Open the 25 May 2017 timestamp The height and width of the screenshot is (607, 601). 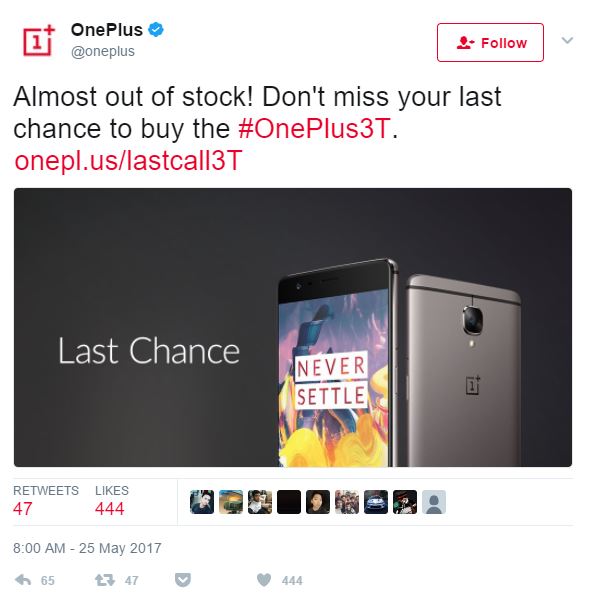87,548
